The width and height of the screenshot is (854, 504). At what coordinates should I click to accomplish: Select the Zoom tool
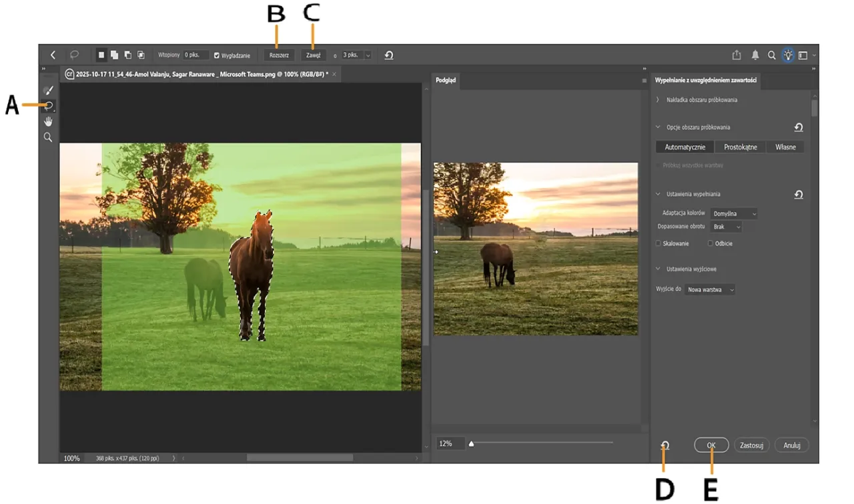[x=48, y=137]
